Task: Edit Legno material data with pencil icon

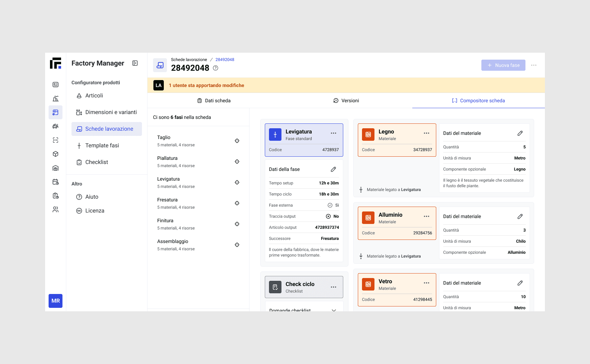Action: point(520,133)
